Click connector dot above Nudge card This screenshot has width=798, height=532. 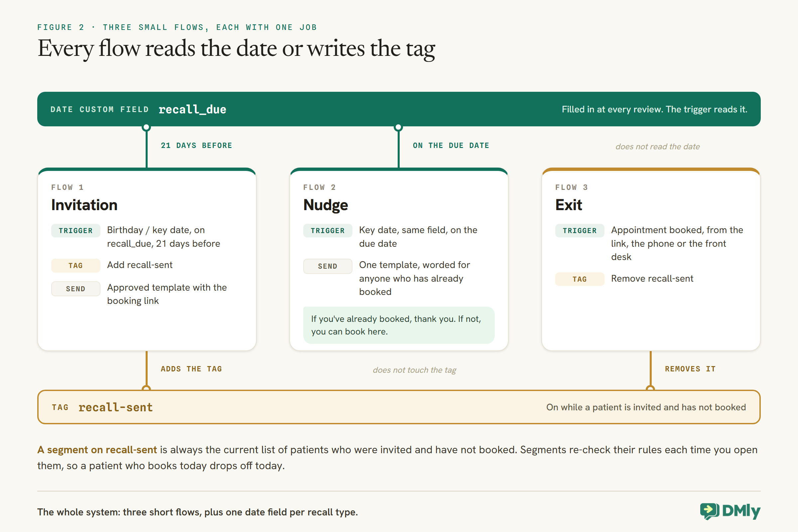(x=398, y=128)
